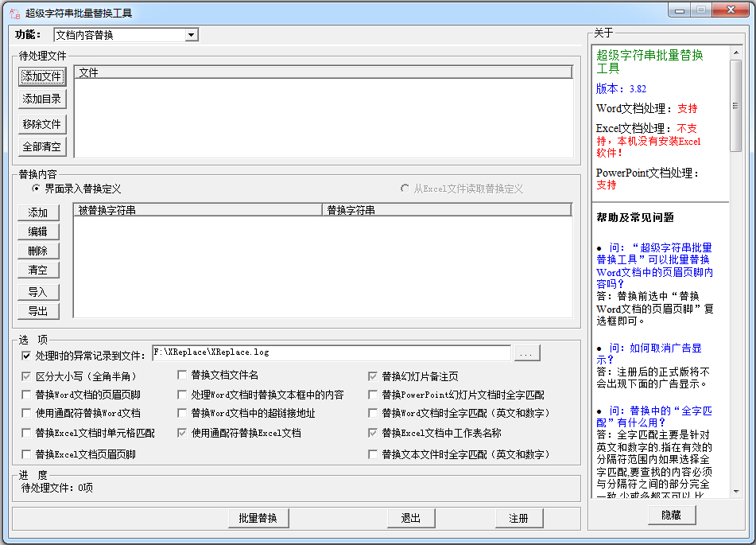Enable 替换Word文档的页眉页脚 checkbox
Viewport: 756px width, 545px height.
(x=26, y=395)
